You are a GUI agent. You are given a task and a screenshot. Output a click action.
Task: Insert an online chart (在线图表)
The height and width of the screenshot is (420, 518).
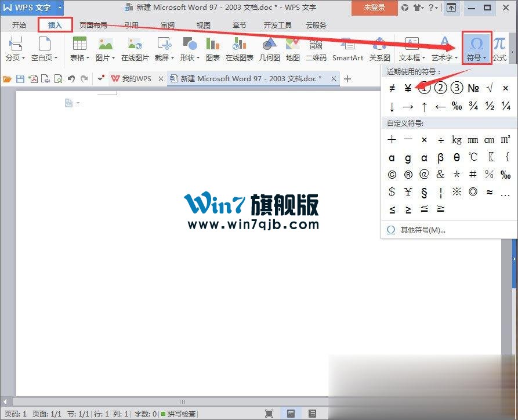pos(240,49)
